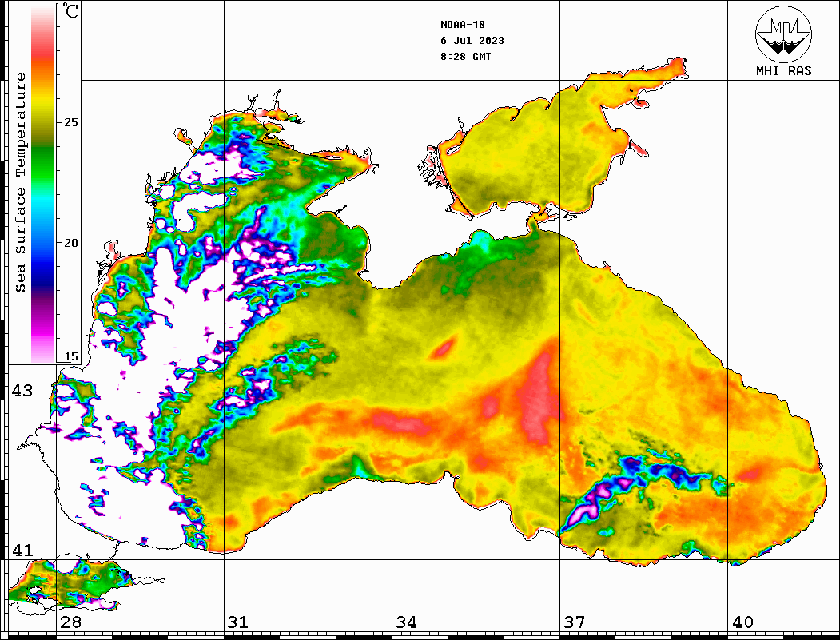840x640 pixels.
Task: Click the '8:28 GMT' time text
Action: tap(465, 57)
